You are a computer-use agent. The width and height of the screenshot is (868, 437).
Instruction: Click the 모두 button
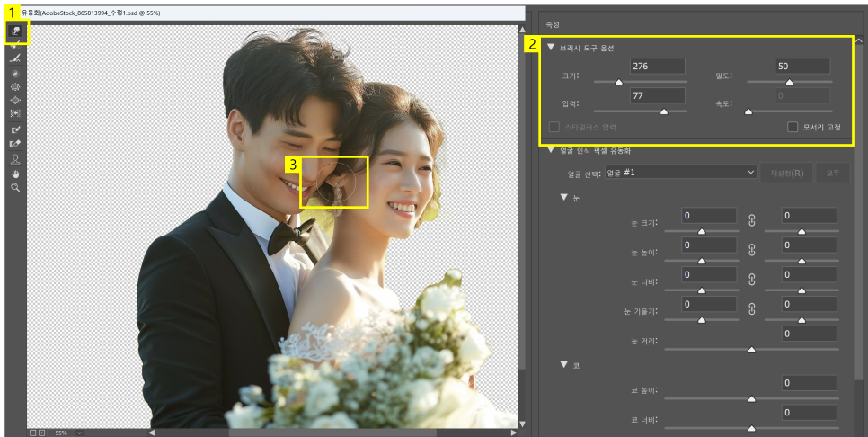click(x=833, y=173)
